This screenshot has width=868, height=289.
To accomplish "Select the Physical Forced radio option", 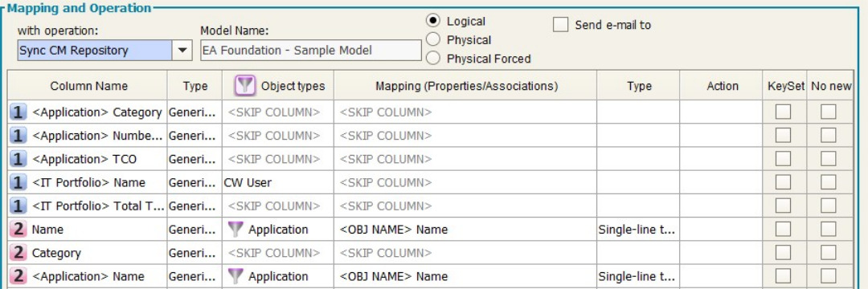I will [x=433, y=58].
